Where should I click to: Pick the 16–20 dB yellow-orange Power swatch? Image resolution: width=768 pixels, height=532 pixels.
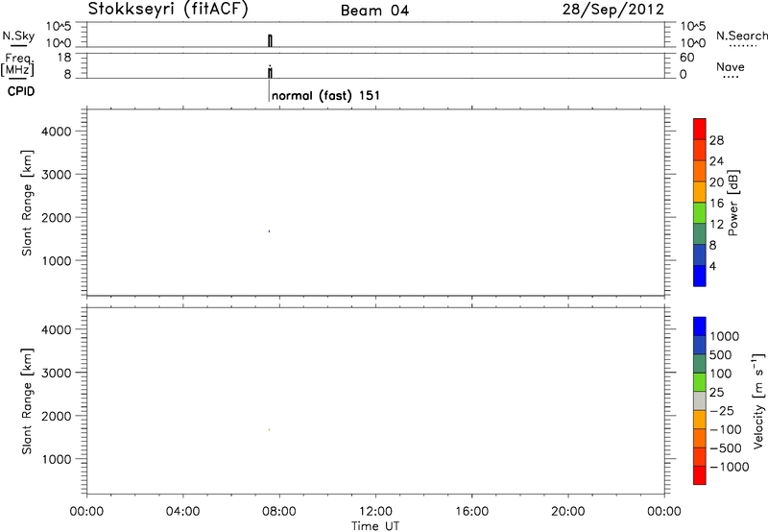(700, 192)
